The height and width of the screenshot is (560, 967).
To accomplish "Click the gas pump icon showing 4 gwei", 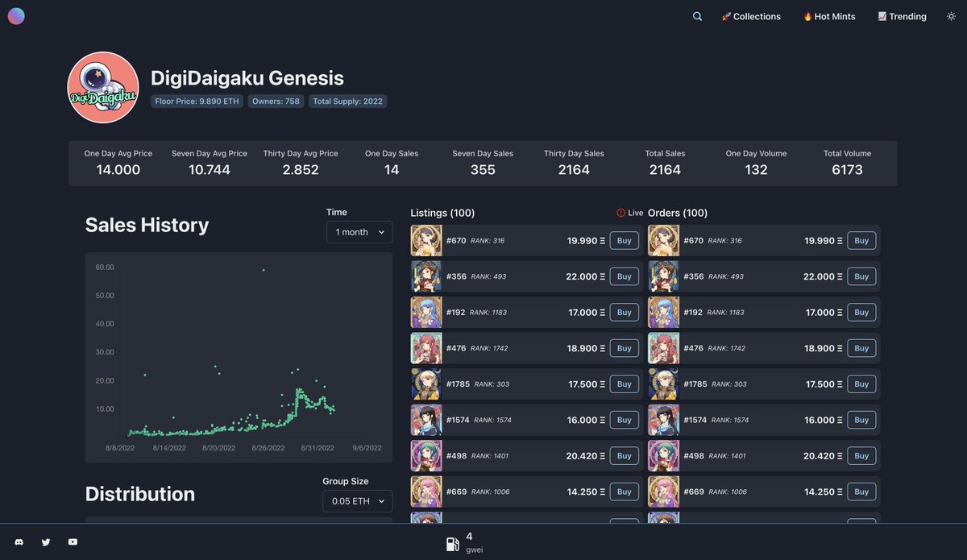I will tap(453, 542).
